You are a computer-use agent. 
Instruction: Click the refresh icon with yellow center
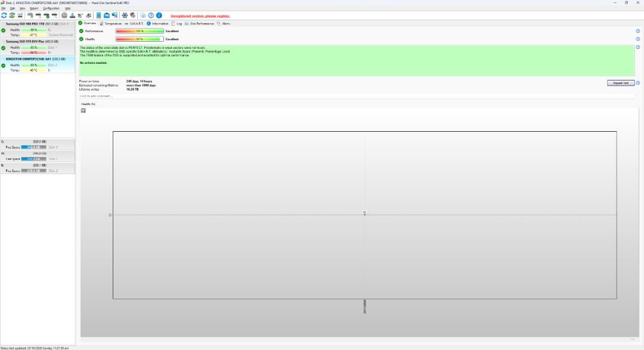coord(12,16)
